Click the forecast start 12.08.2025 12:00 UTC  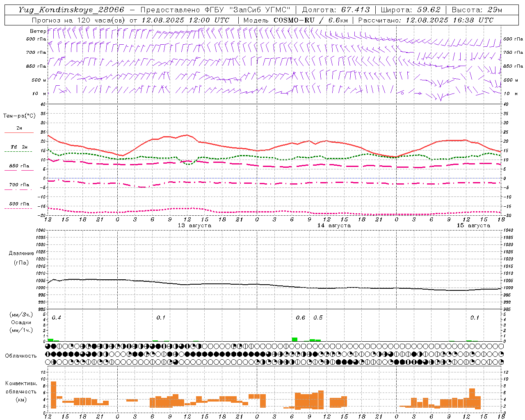[185, 20]
